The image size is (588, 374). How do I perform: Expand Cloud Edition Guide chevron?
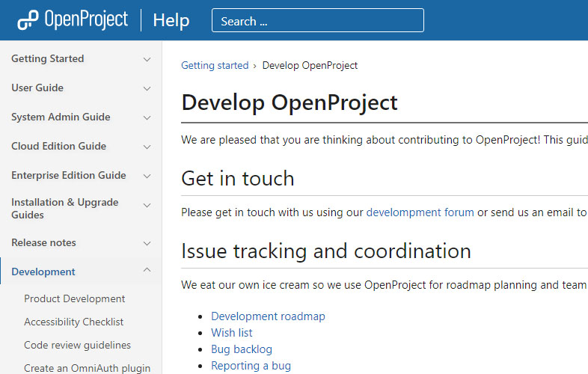coord(147,147)
